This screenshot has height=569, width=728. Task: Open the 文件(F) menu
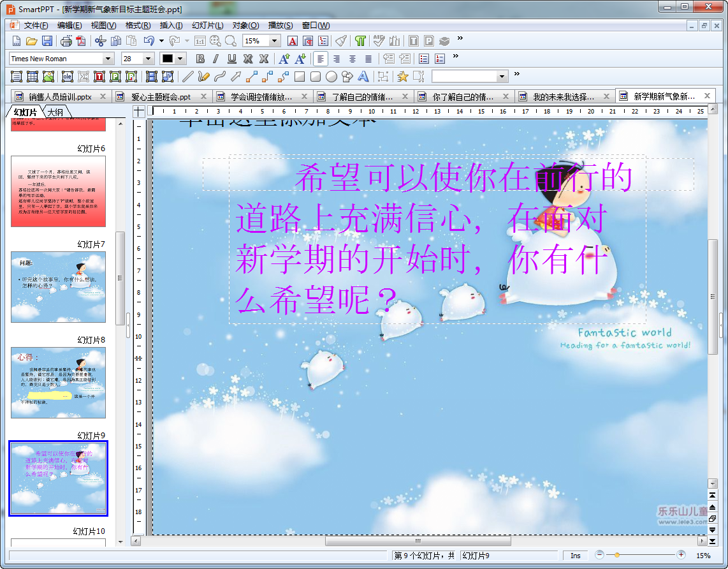pos(36,25)
